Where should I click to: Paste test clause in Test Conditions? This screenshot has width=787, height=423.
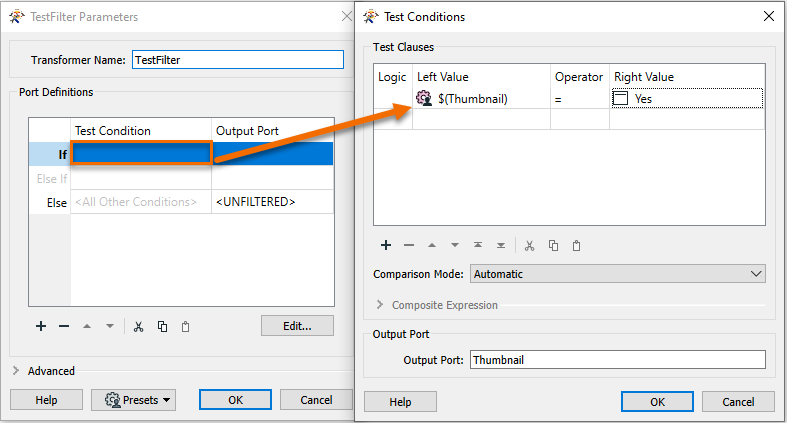(x=576, y=245)
